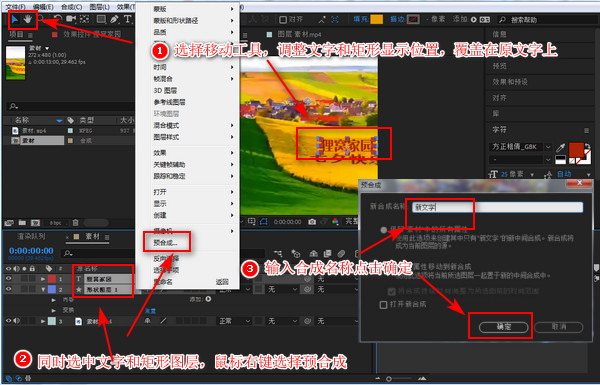Open the 文件(F) menu
This screenshot has width=600, height=385.
point(15,7)
